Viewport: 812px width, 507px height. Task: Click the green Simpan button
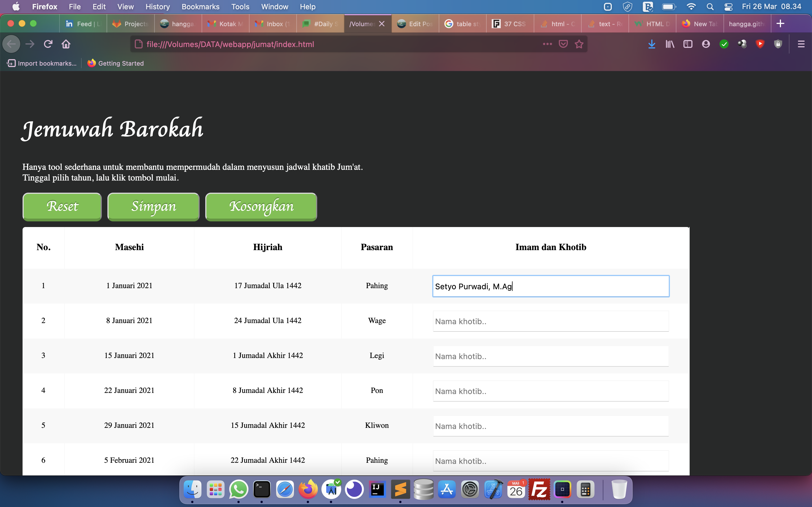[x=153, y=206]
